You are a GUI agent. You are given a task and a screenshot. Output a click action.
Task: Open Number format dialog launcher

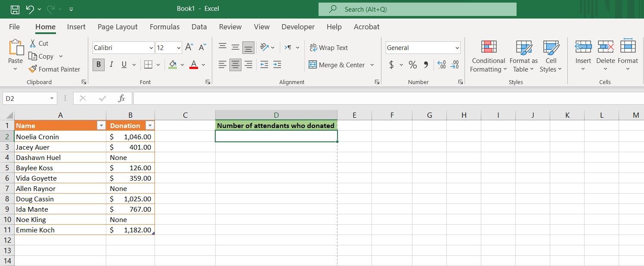pyautogui.click(x=461, y=82)
